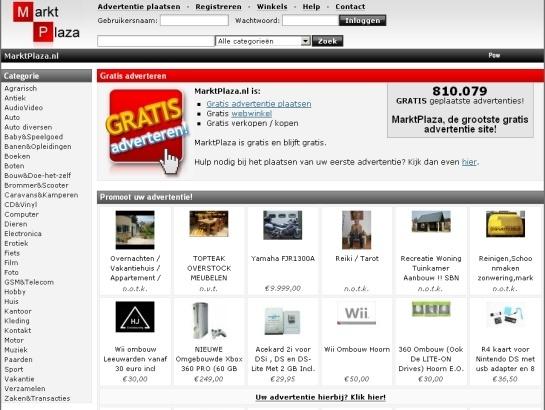Open Contact menu item
Viewport: 545px width, 410px height.
click(350, 7)
